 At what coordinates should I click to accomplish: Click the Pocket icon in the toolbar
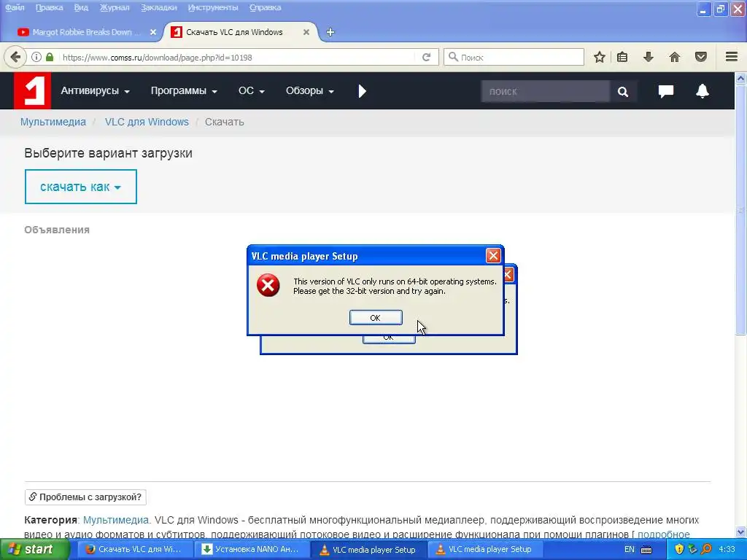click(x=701, y=57)
